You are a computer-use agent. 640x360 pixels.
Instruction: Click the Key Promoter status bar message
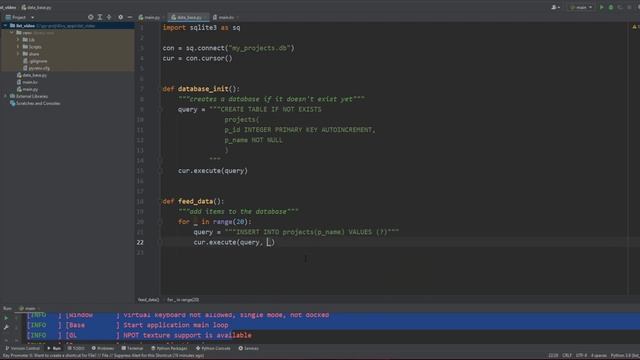coord(104,356)
